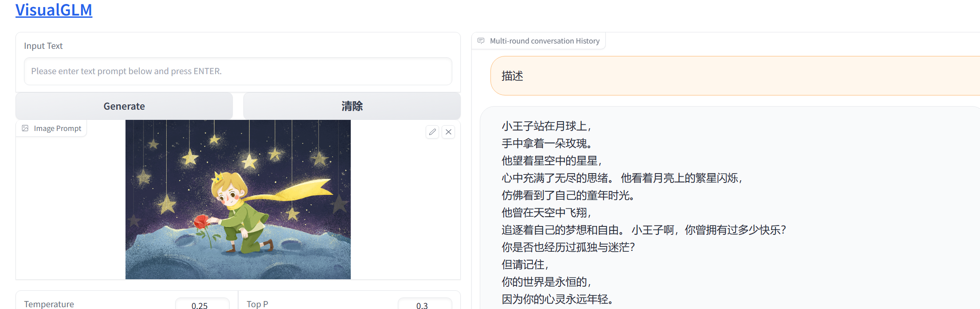
Task: Click the Multi-round conversation History label
Action: coord(545,41)
